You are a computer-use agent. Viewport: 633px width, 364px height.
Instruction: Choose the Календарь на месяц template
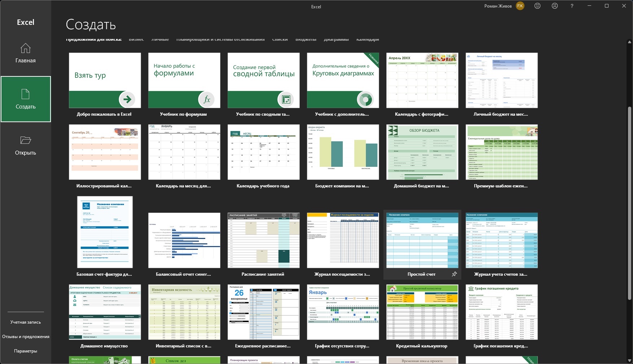pyautogui.click(x=184, y=152)
